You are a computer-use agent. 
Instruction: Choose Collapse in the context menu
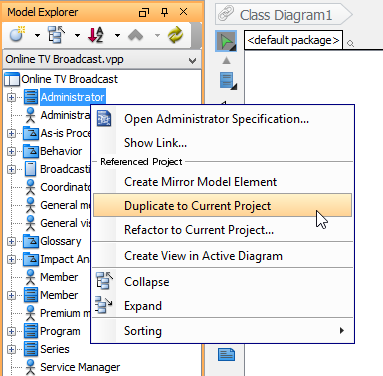pyautogui.click(x=222, y=282)
